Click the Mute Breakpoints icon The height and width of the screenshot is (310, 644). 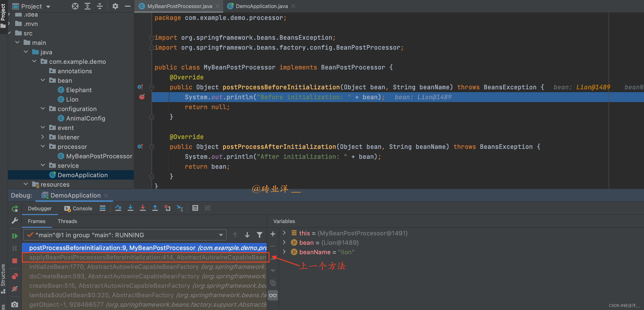click(15, 288)
